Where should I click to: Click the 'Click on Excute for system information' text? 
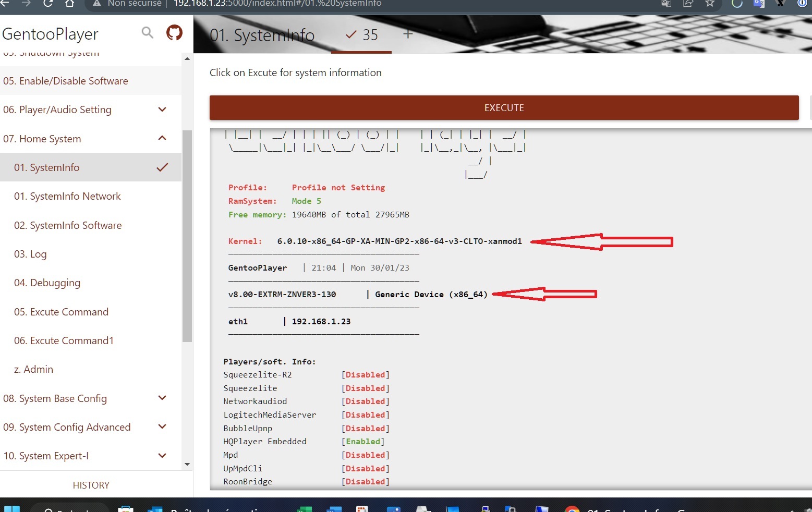click(296, 72)
